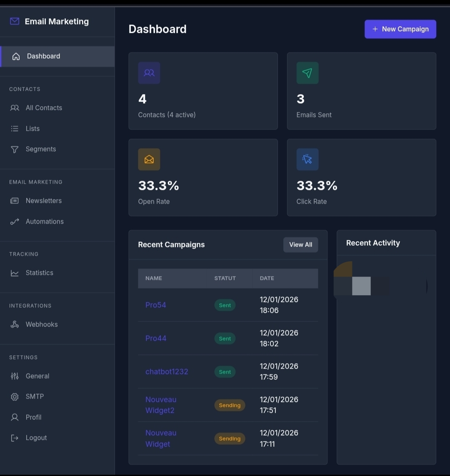The image size is (450, 476).
Task: Click the Automations icon in the sidebar
Action: coord(15,222)
